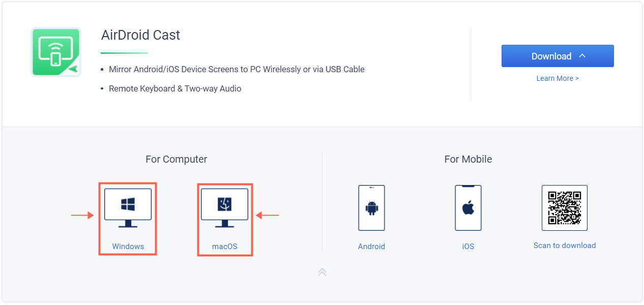Image resolution: width=644 pixels, height=305 pixels.
Task: Click the caret arrow on Download button
Action: [582, 55]
